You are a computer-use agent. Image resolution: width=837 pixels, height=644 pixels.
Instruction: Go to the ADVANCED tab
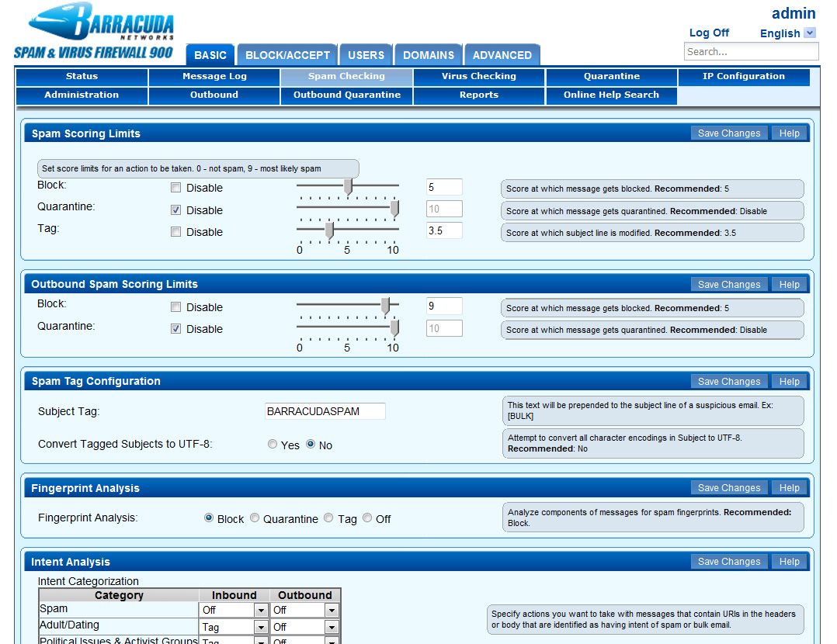pyautogui.click(x=502, y=55)
